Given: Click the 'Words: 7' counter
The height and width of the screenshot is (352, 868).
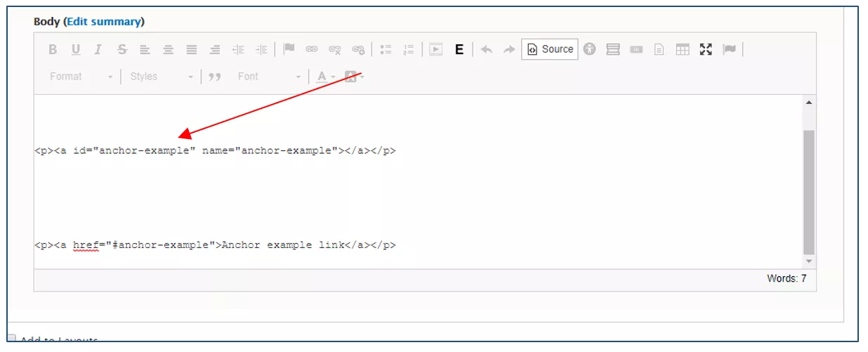Looking at the screenshot, I should [x=787, y=279].
